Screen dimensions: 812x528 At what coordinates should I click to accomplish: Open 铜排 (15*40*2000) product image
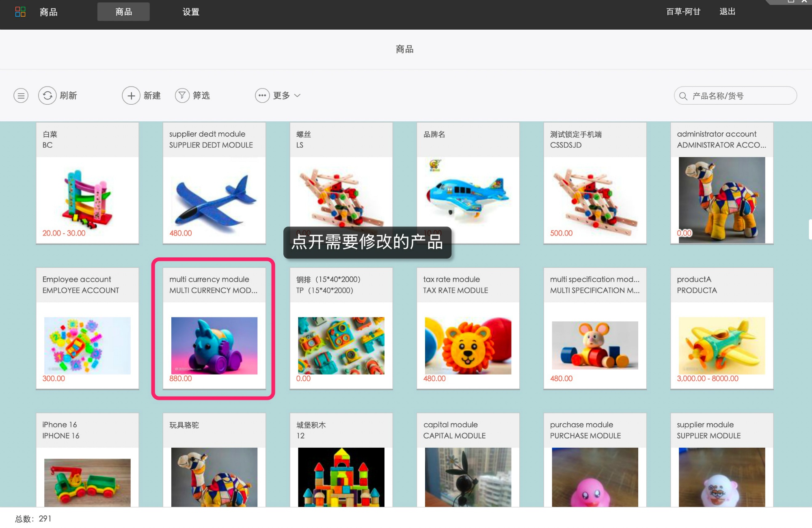click(341, 346)
